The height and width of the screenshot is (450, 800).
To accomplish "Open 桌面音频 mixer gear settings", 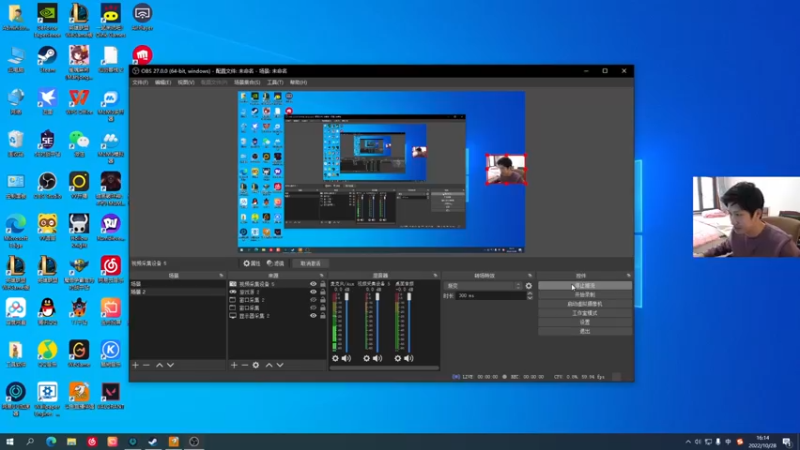I will [398, 358].
